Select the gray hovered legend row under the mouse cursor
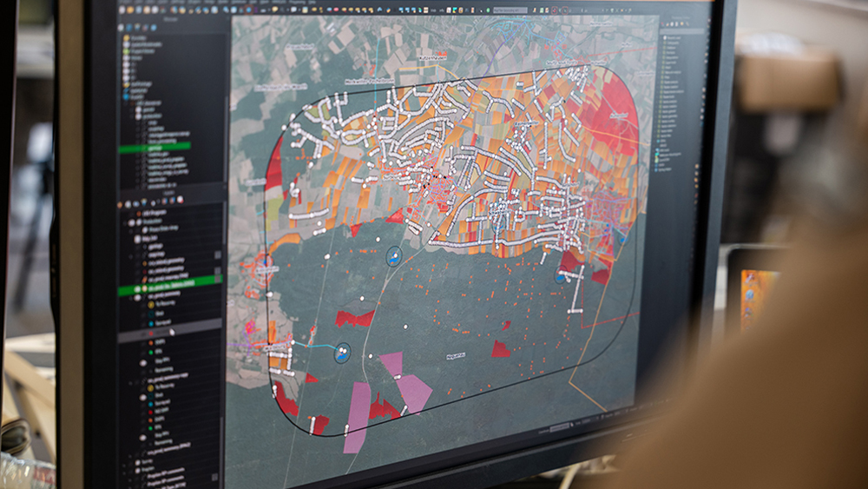The height and width of the screenshot is (489, 868). tap(170, 329)
